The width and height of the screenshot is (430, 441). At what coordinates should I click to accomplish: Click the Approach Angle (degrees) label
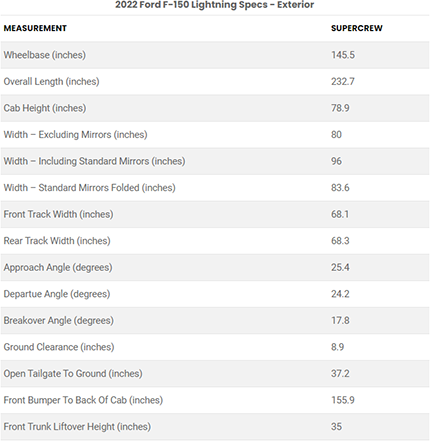58,267
